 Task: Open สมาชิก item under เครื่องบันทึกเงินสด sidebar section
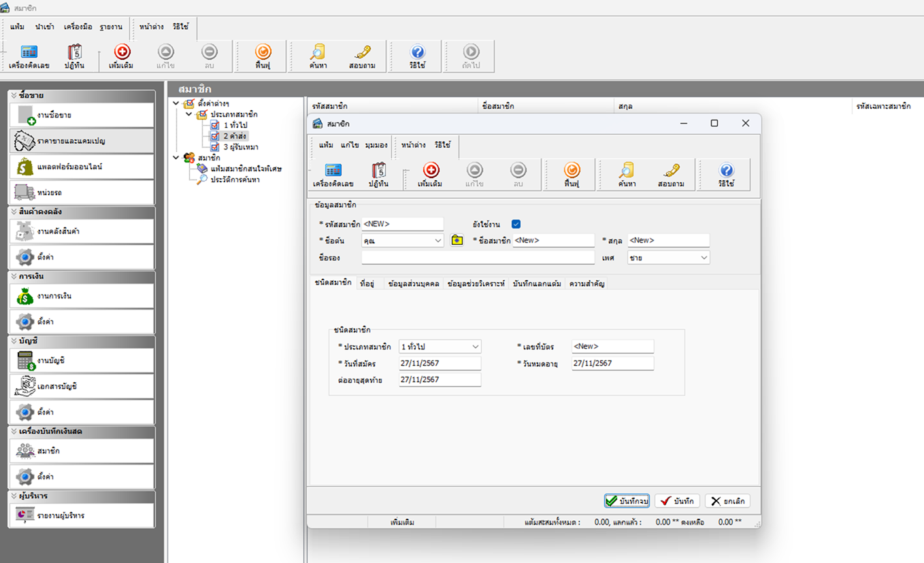(x=82, y=451)
